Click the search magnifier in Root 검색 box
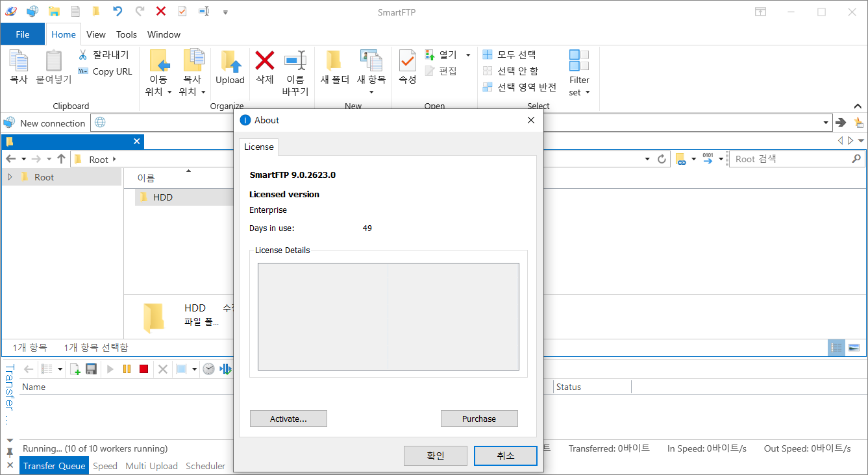Viewport: 868px width, 475px height. (x=856, y=158)
